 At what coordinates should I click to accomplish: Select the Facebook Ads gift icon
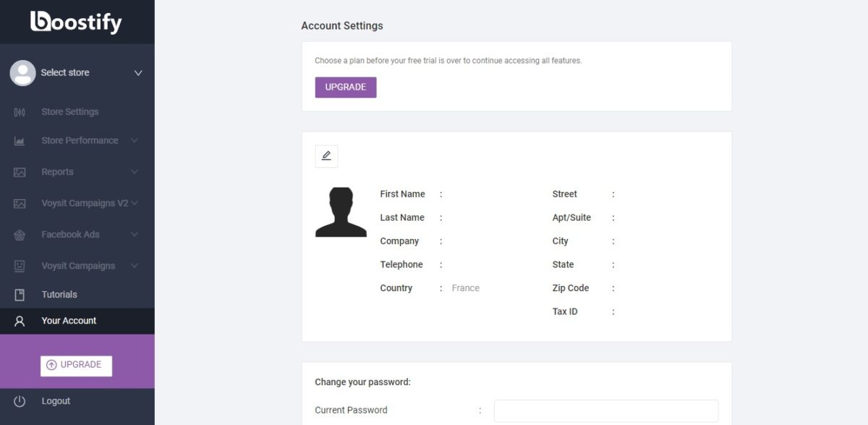click(x=18, y=234)
